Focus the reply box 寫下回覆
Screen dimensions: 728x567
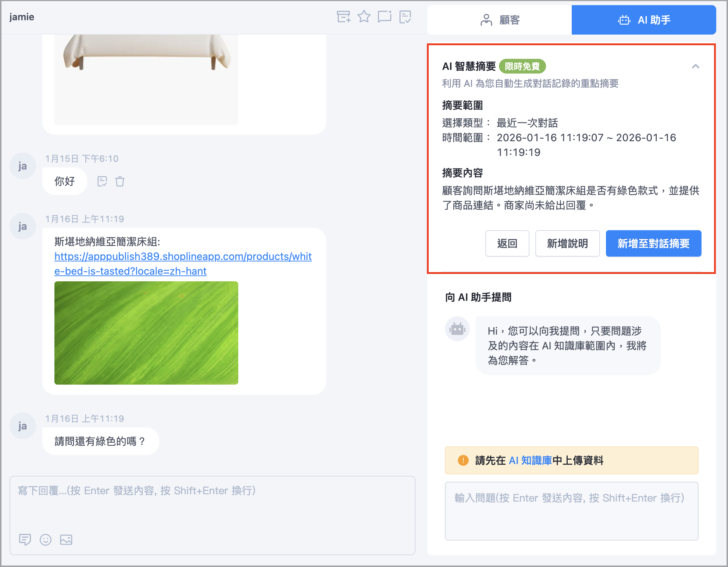tap(213, 516)
